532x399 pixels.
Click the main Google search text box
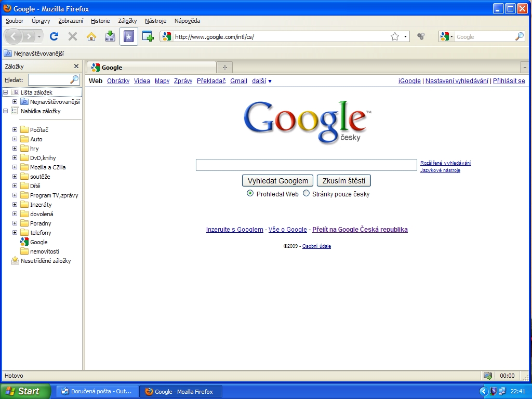[307, 165]
